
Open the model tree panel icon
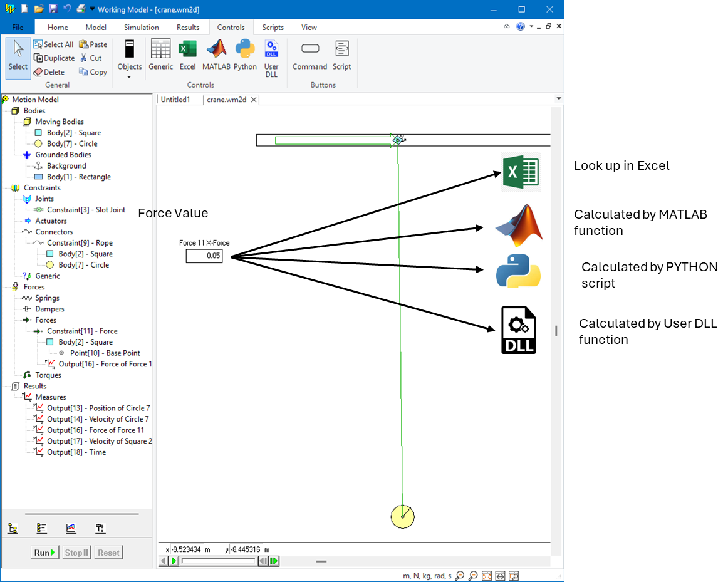(13, 528)
